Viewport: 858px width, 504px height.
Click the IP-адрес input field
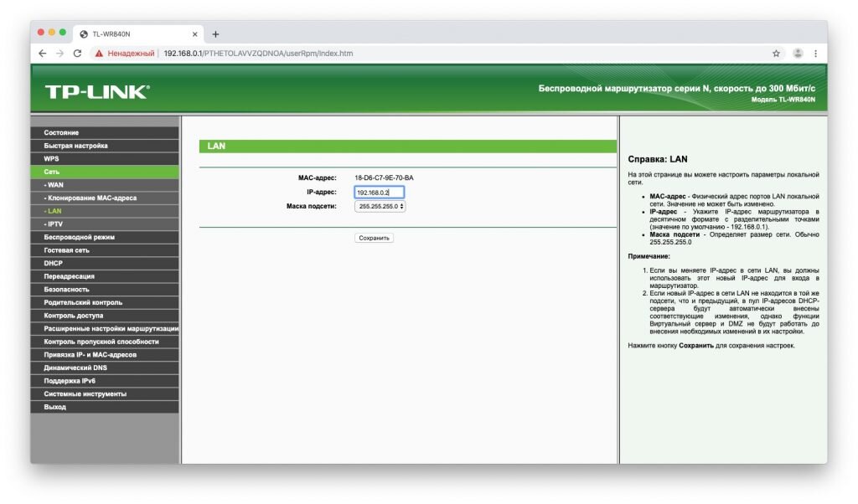380,193
